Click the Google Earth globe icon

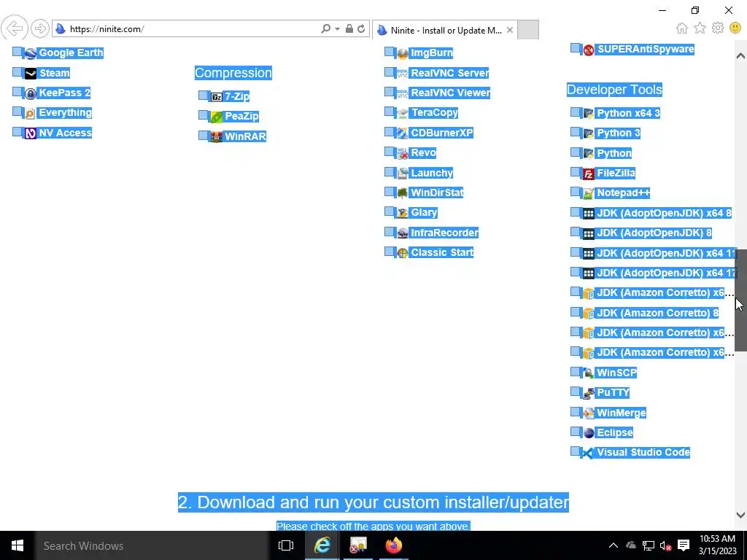(31, 53)
